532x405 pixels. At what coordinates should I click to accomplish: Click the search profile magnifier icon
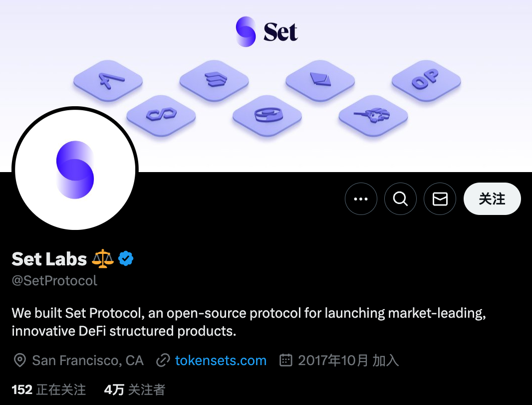tap(400, 199)
